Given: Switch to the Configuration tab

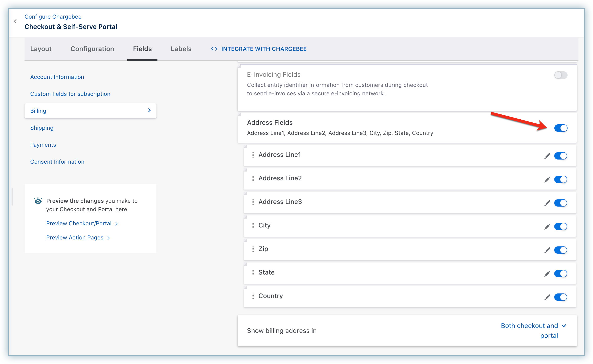Looking at the screenshot, I should click(x=92, y=49).
